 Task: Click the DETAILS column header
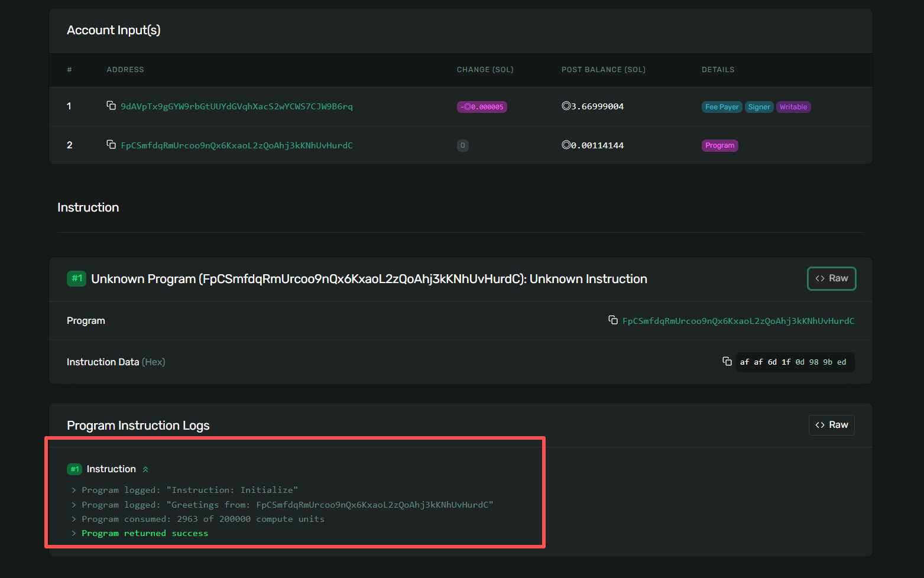[718, 70]
